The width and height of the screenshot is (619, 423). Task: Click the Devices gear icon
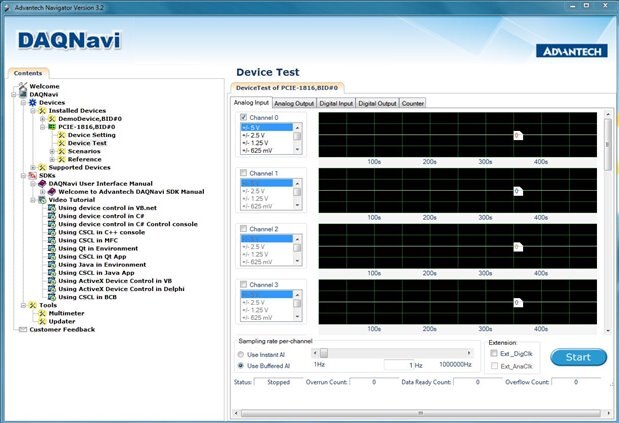tap(32, 103)
